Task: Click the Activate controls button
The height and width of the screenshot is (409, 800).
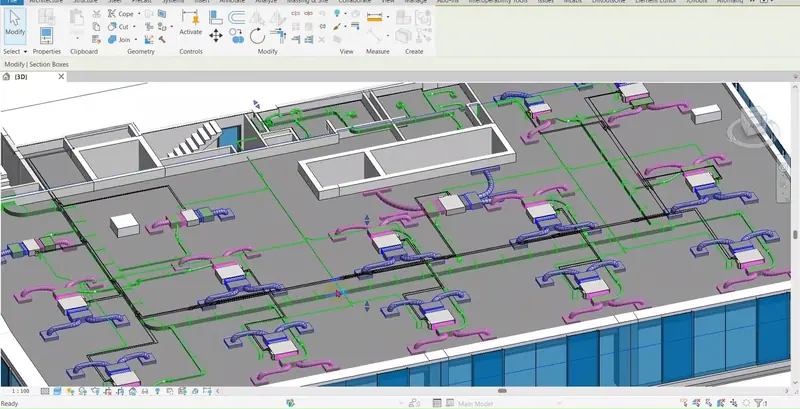Action: tap(190, 23)
